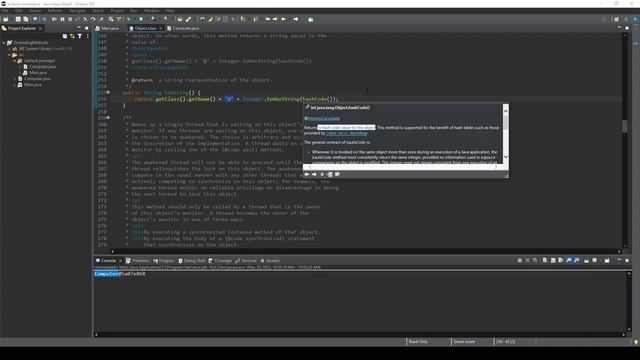The height and width of the screenshot is (360, 640).
Task: Toggle Show Console on standard out change
Action: [x=569, y=260]
